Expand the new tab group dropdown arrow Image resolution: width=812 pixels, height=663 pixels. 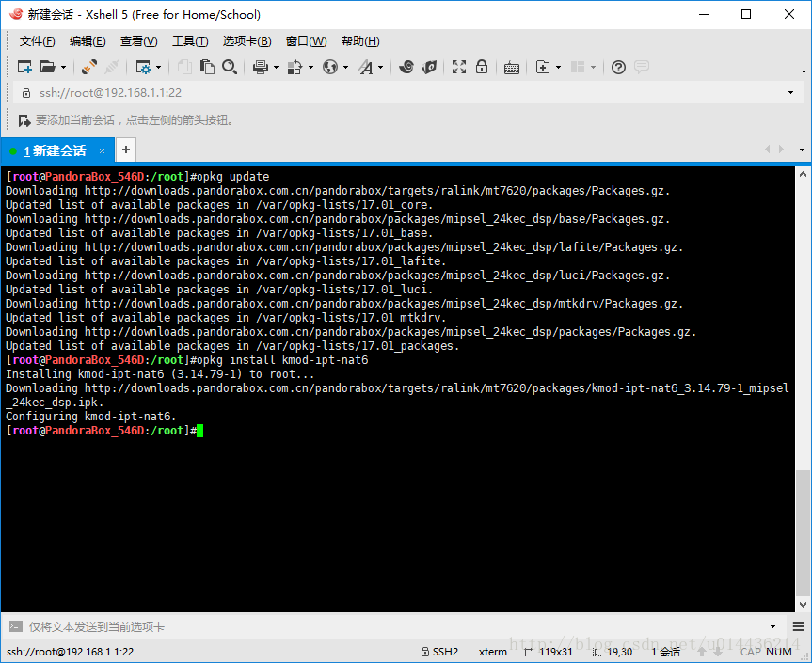click(558, 68)
